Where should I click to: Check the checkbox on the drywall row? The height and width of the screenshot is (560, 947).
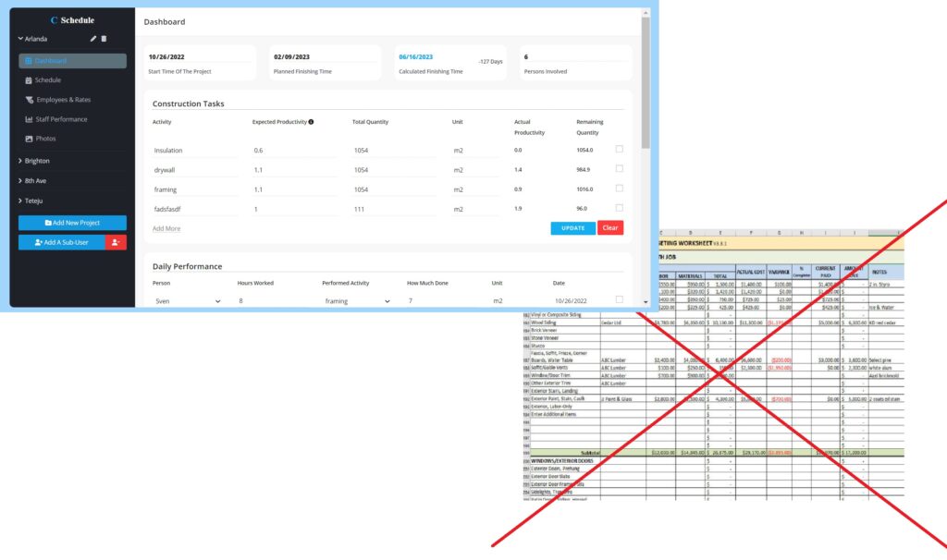(620, 168)
